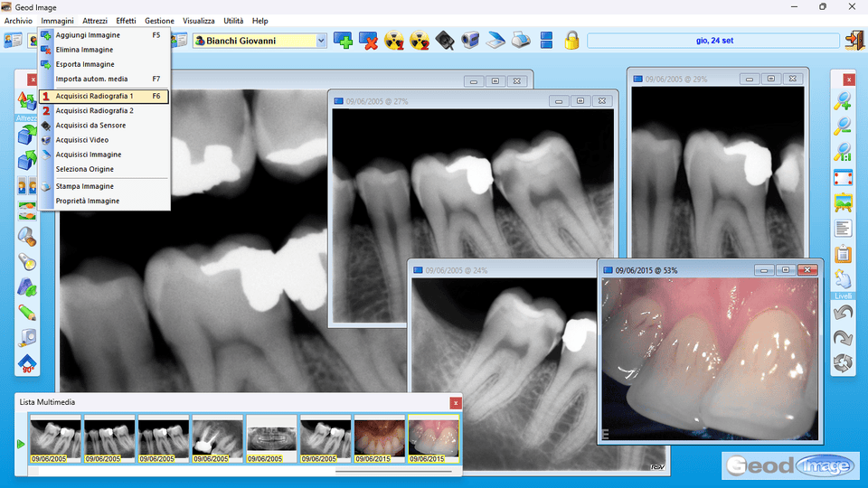Choose Stampa Immagine menu entry
Image resolution: width=868 pixels, height=488 pixels.
(x=103, y=186)
